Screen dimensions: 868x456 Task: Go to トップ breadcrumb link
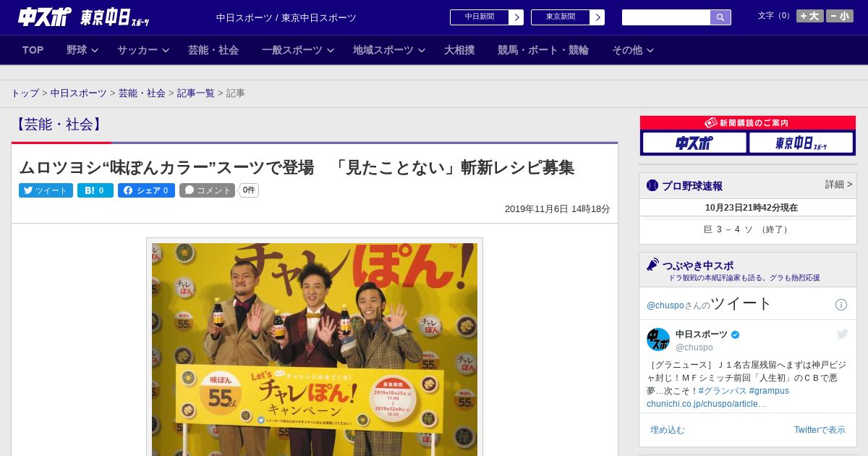(x=25, y=93)
